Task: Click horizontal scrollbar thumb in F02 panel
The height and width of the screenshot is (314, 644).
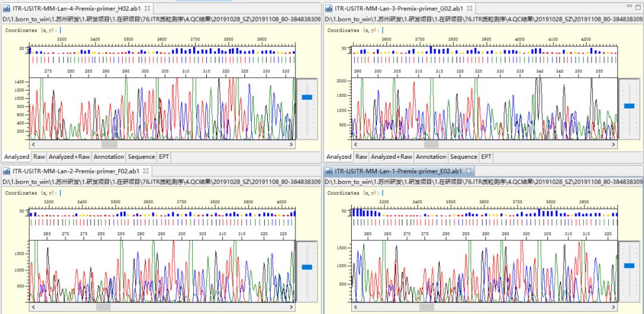Action: tap(103, 306)
